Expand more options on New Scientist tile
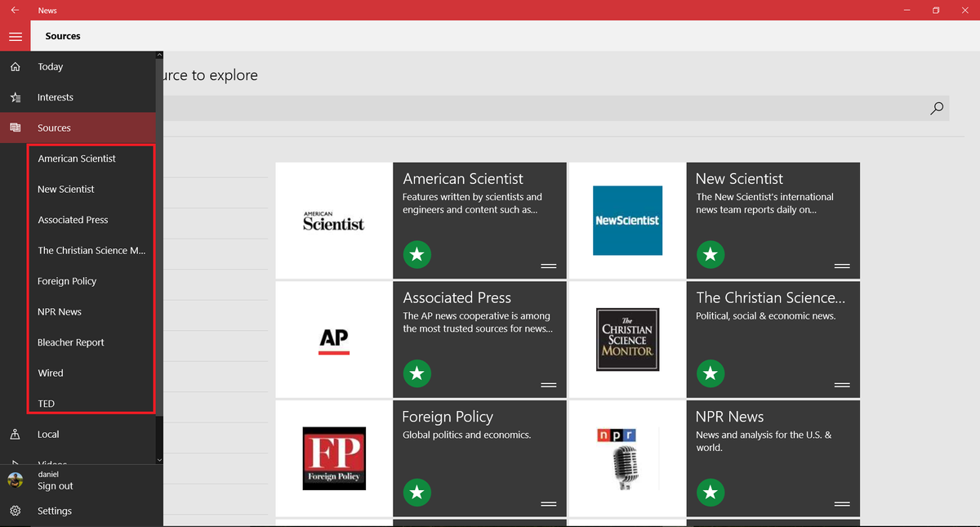Viewport: 980px width, 527px height. pyautogui.click(x=841, y=266)
